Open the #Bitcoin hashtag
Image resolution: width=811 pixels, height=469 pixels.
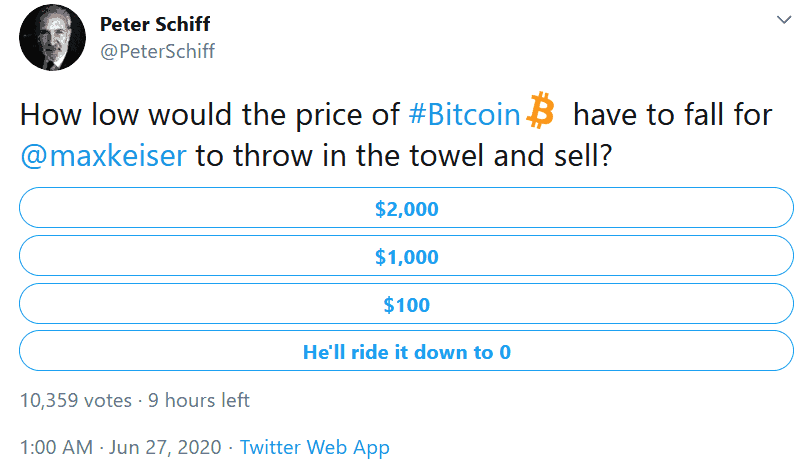coord(464,114)
